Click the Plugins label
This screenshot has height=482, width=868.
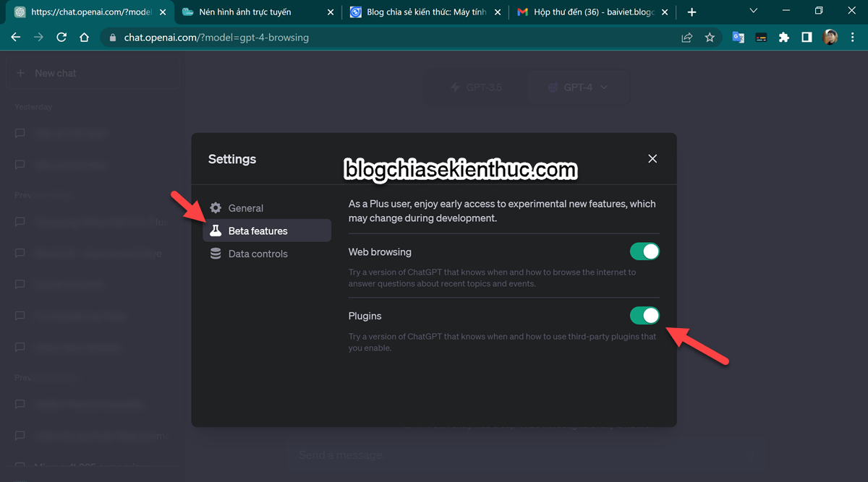click(365, 316)
